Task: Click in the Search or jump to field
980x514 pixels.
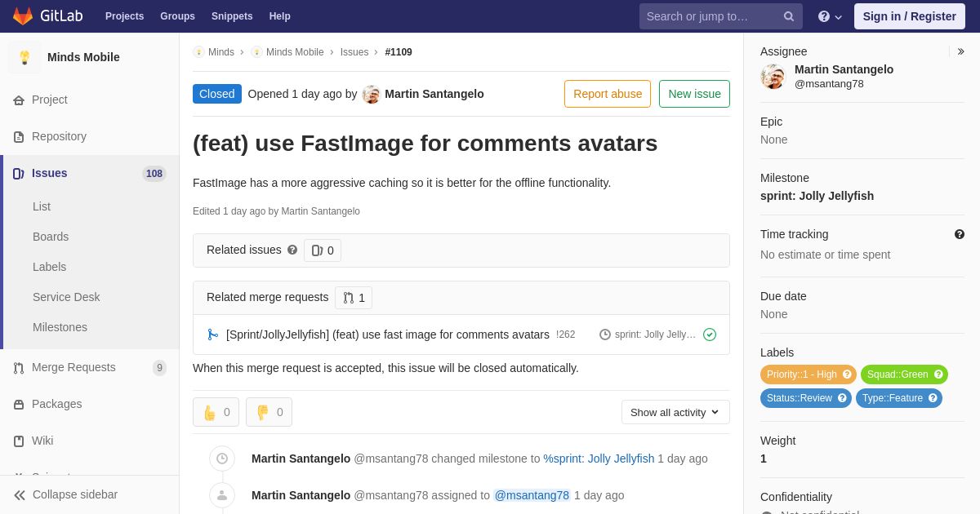Action: click(x=710, y=16)
